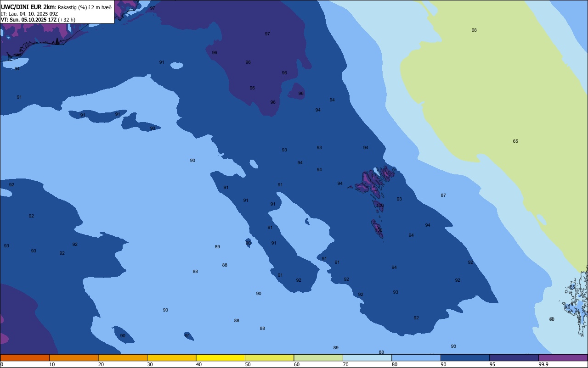Click the legend tick label 99.9
Screen dimensions: 588x368
coord(543,364)
